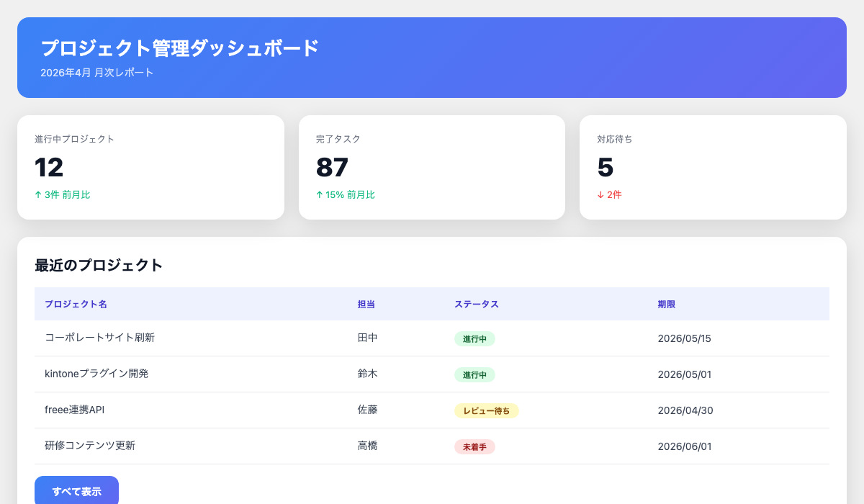Sort by the ステータス column header

[x=477, y=304]
